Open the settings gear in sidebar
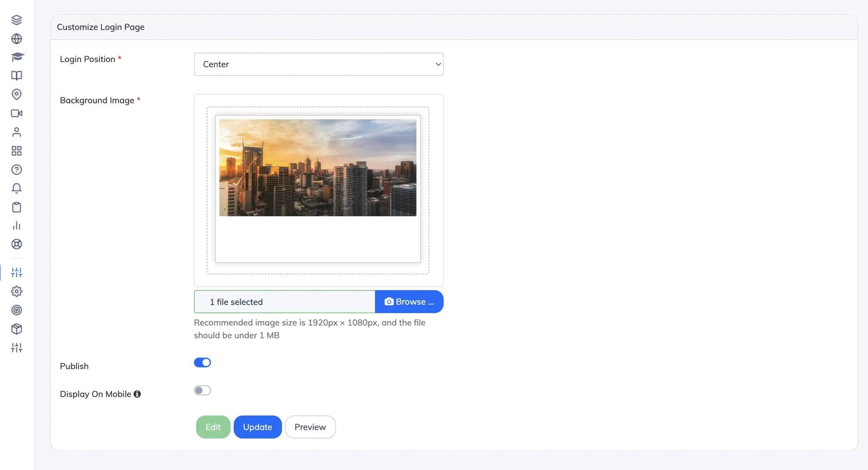The height and width of the screenshot is (470, 868). click(17, 291)
